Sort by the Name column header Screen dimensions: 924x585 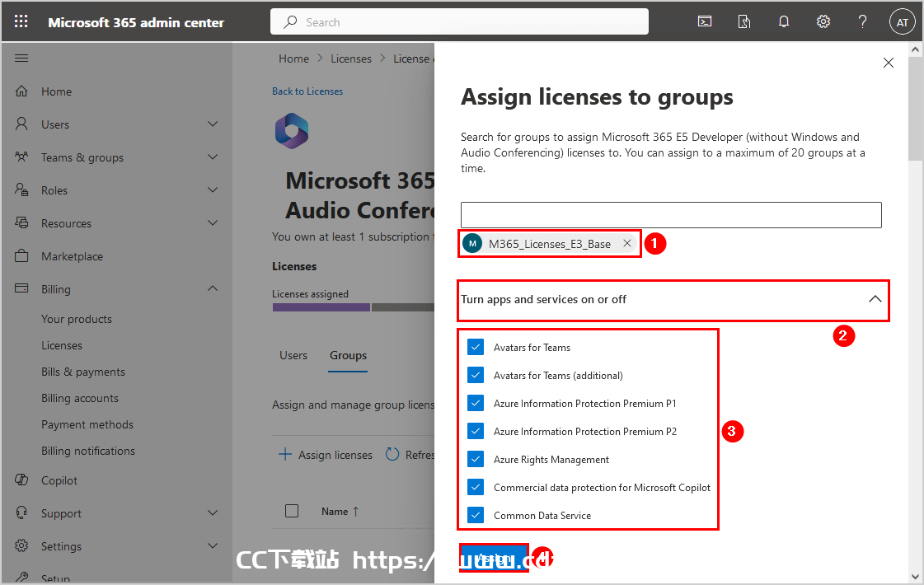[340, 512]
